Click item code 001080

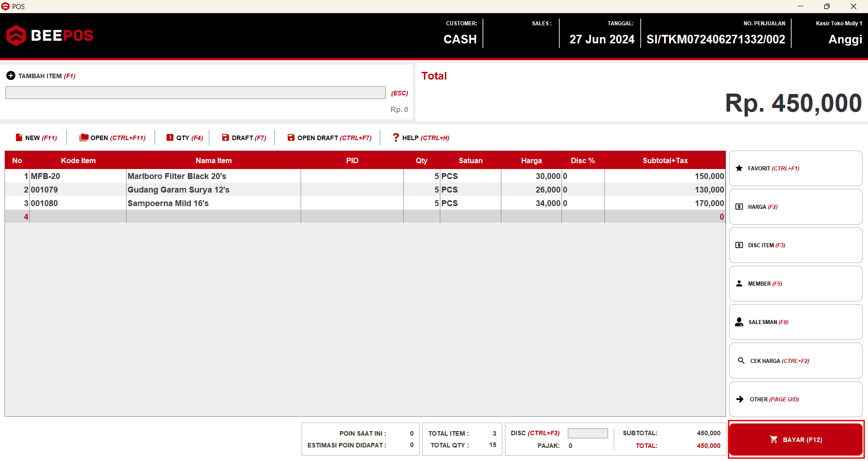click(44, 203)
